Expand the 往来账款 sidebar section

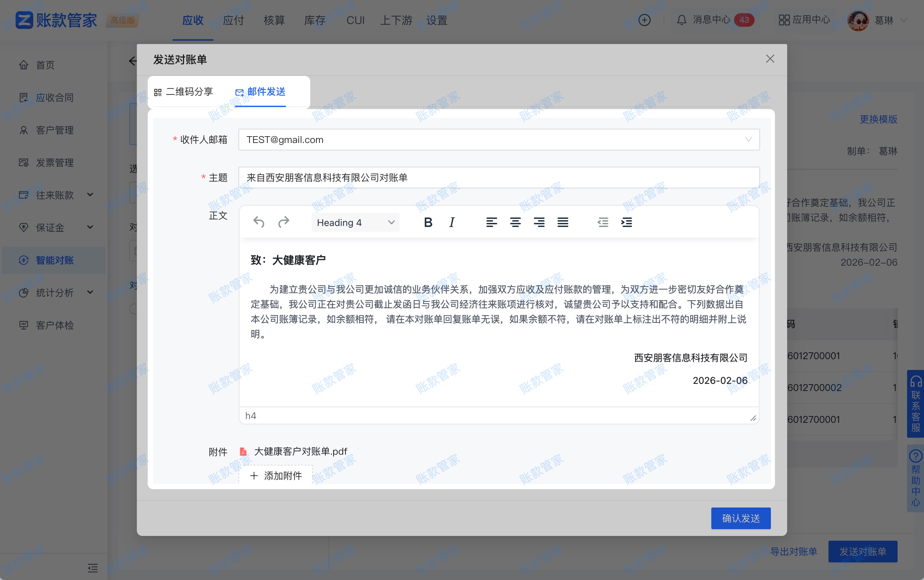point(56,195)
